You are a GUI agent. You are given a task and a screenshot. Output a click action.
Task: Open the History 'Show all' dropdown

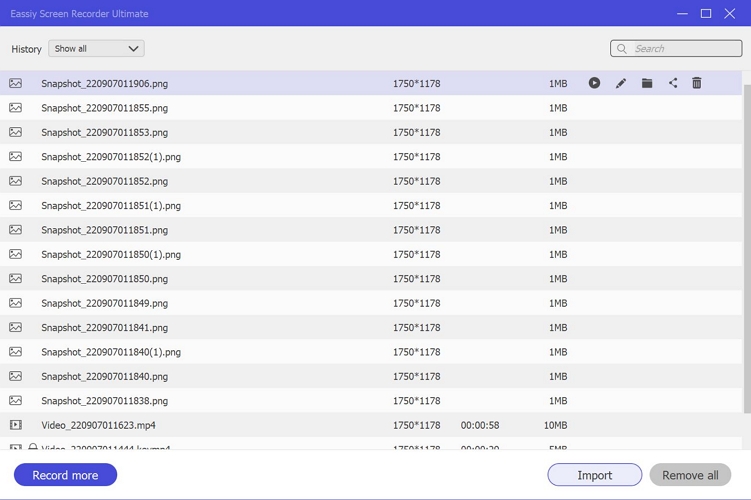pos(96,48)
